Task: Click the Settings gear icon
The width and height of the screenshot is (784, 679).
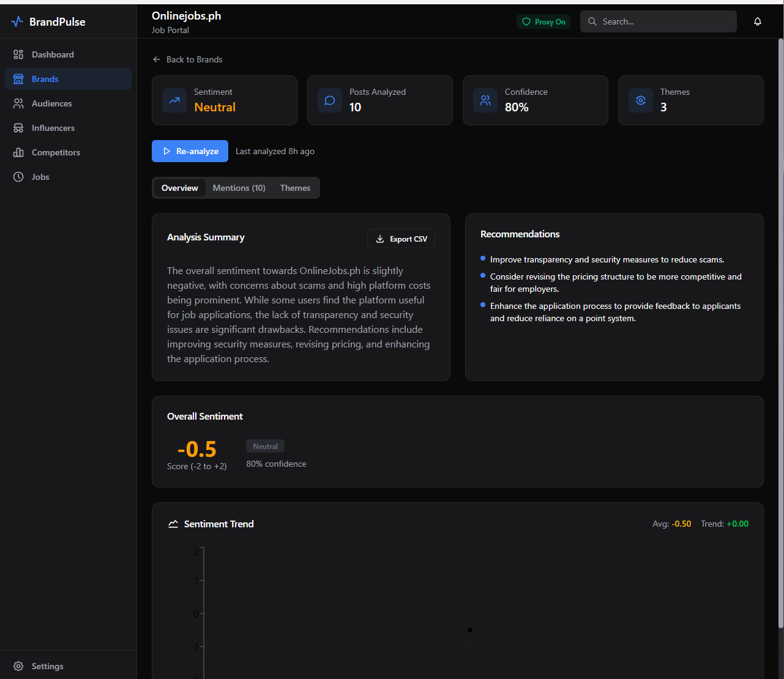Action: point(18,666)
